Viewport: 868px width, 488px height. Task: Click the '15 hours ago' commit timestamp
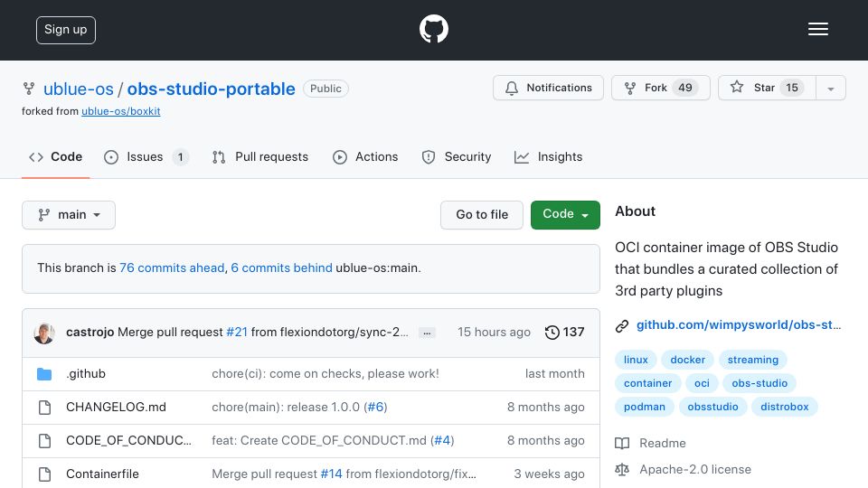494,332
